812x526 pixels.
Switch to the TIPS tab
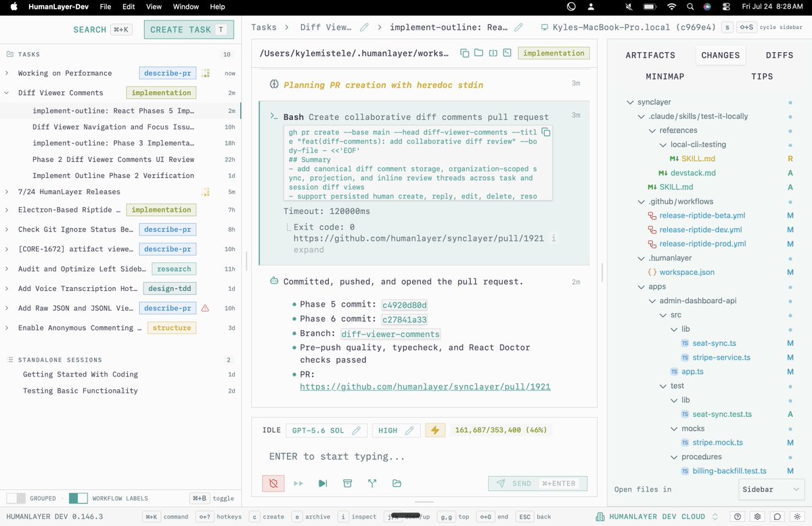(762, 76)
